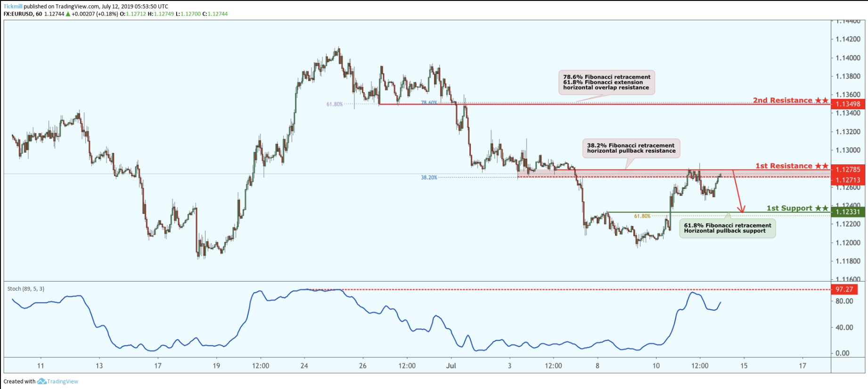This screenshot has width=868, height=389.
Task: Click the 24 date on time axis
Action: tap(304, 366)
